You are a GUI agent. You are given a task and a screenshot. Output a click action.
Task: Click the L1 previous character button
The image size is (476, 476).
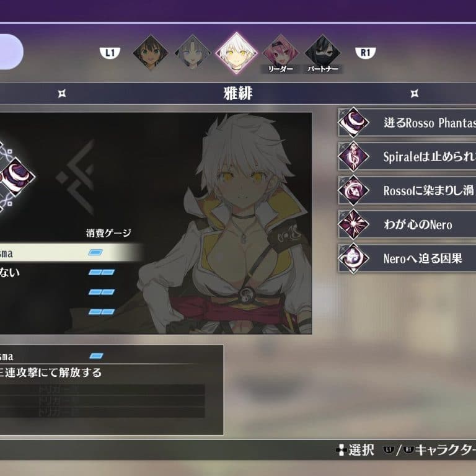(x=110, y=53)
